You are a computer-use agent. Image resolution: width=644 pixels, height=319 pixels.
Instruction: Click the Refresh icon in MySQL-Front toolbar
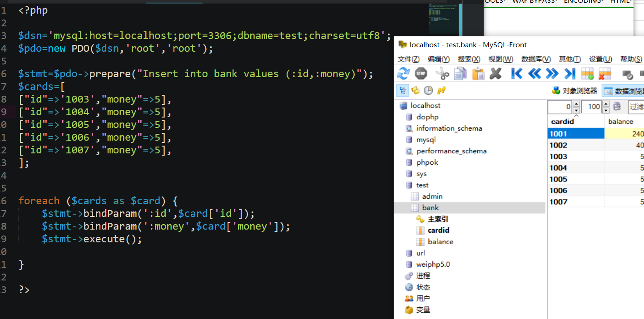[403, 74]
